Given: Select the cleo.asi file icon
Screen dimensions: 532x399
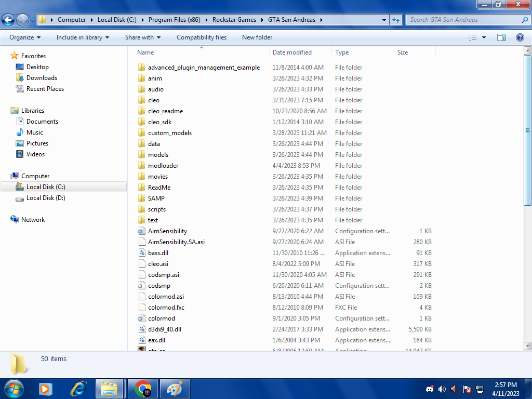Looking at the screenshot, I should tap(142, 263).
